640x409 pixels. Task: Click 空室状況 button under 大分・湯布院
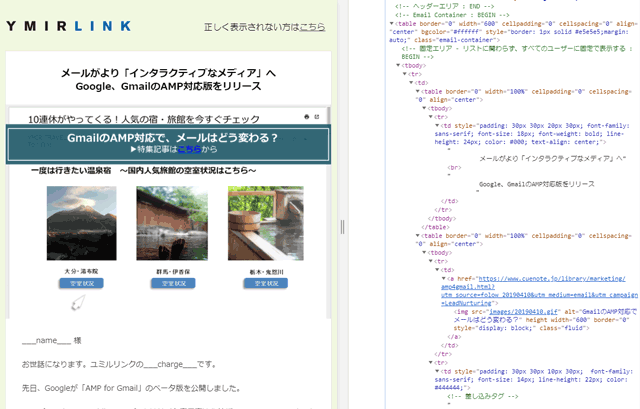81,283
